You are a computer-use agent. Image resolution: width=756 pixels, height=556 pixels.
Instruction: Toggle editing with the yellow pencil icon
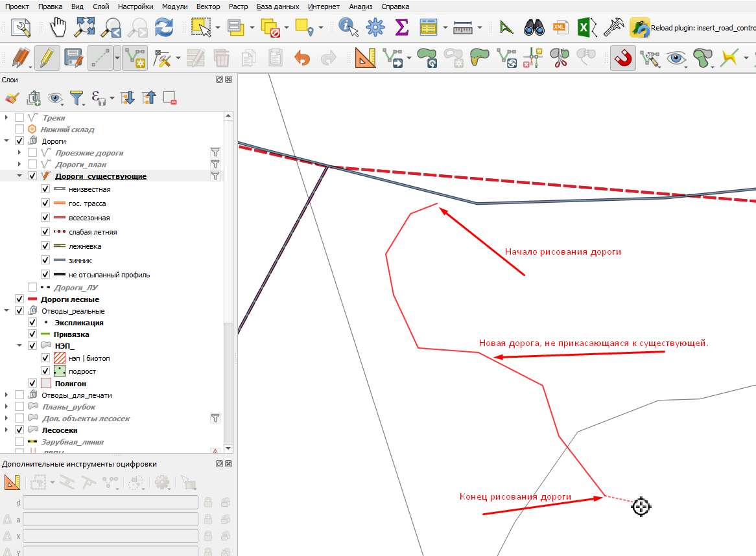(47, 58)
